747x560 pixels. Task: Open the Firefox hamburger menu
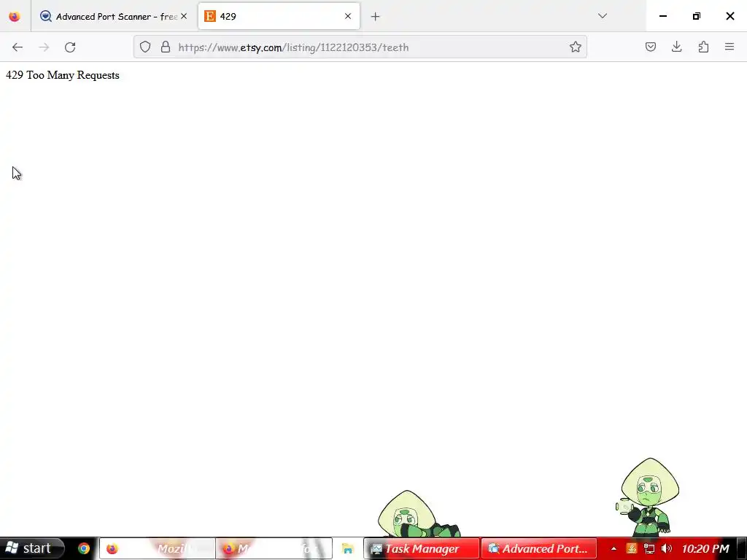pyautogui.click(x=729, y=47)
